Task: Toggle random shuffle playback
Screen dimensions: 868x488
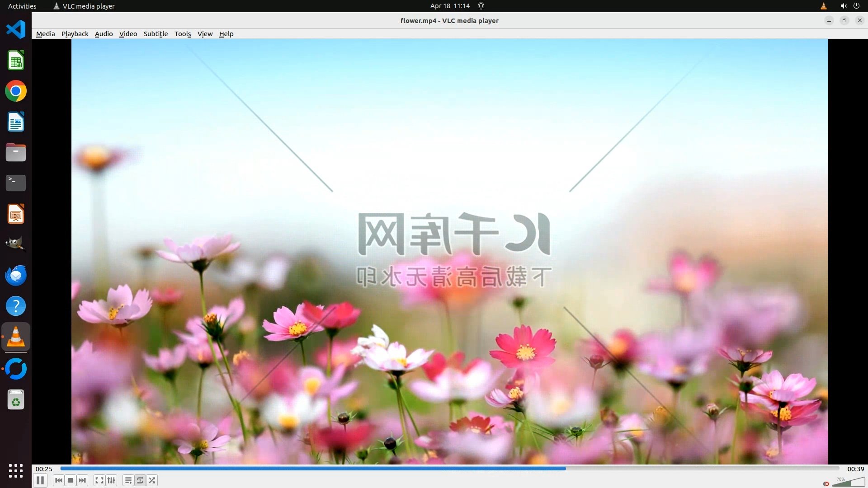Action: coord(152,480)
